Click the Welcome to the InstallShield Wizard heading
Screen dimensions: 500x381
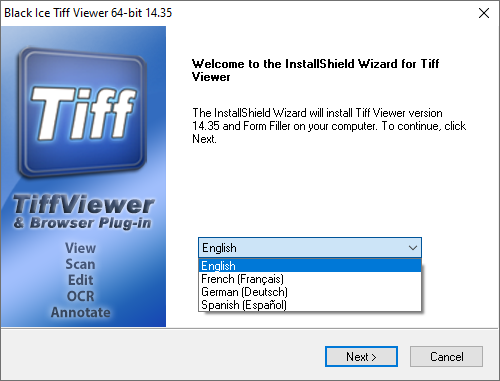(x=315, y=70)
